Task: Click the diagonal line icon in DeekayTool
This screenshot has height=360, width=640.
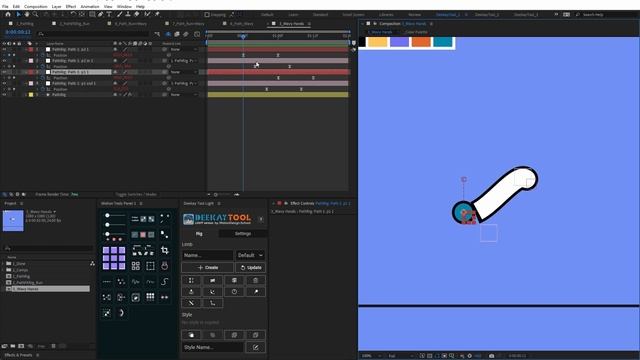Action: point(191,303)
